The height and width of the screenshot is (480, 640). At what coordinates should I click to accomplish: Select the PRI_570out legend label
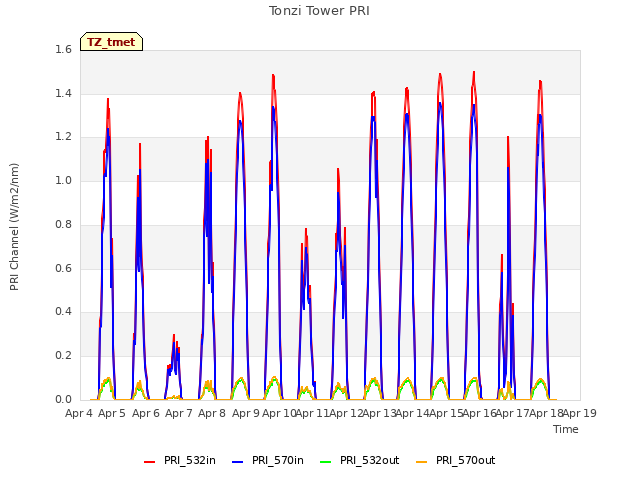[x=466, y=460]
